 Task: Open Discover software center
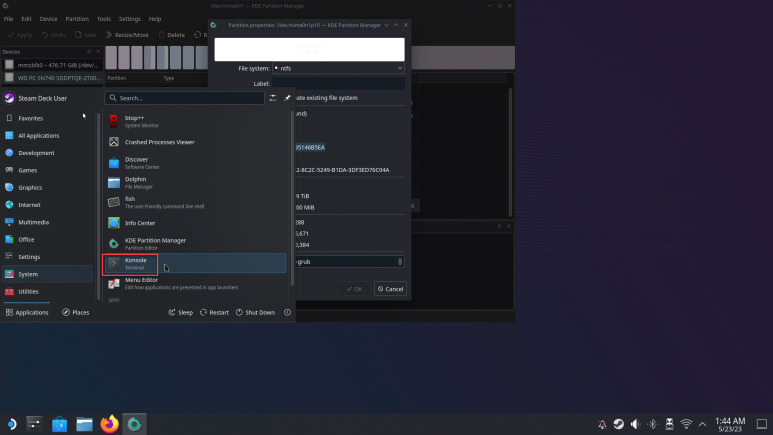coord(195,163)
